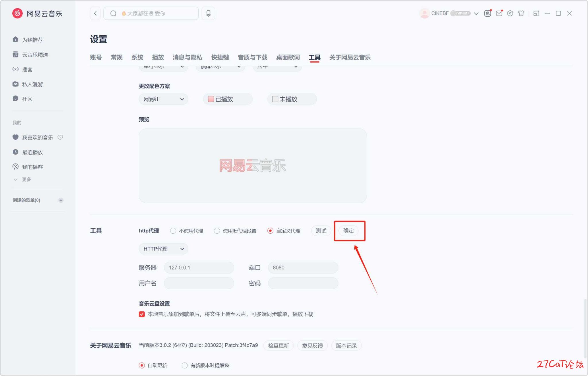Image resolution: width=588 pixels, height=376 pixels.
Task: Select 不使用代理 radio option
Action: tap(173, 231)
